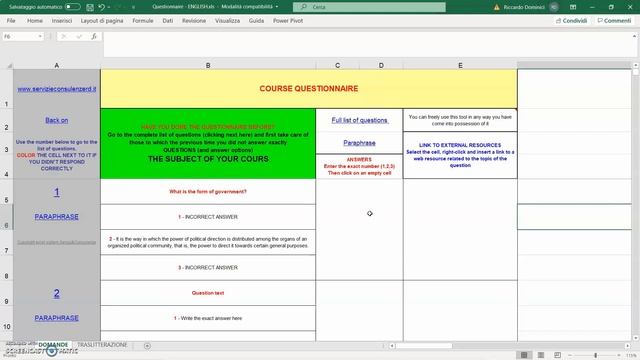This screenshot has width=640, height=360.
Task: Select row 5 header
Action: [x=7, y=192]
